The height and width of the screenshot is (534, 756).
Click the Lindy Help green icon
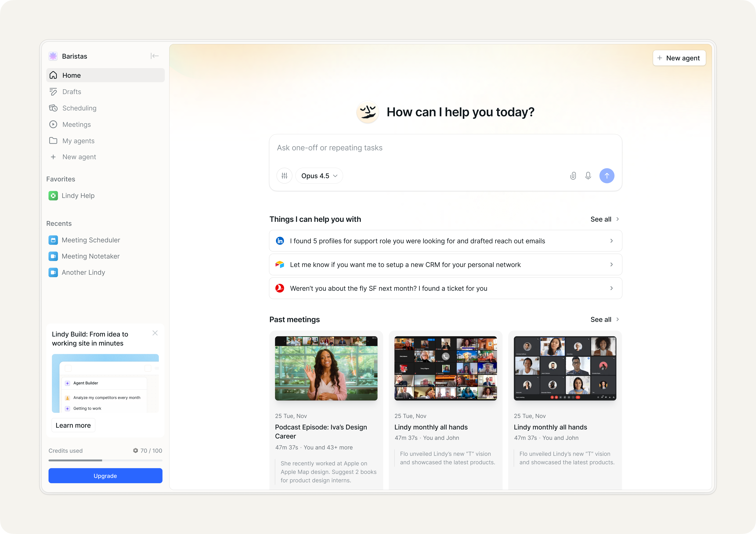[x=53, y=196]
